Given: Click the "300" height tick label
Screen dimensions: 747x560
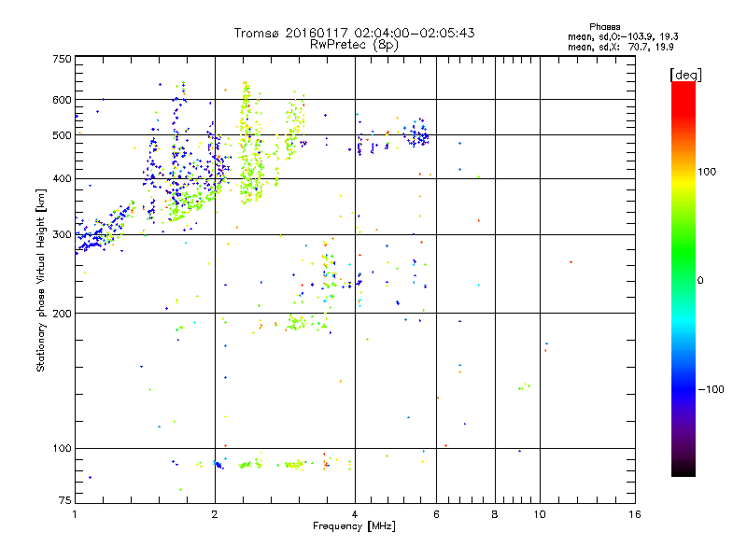Looking at the screenshot, I should click(x=62, y=234).
